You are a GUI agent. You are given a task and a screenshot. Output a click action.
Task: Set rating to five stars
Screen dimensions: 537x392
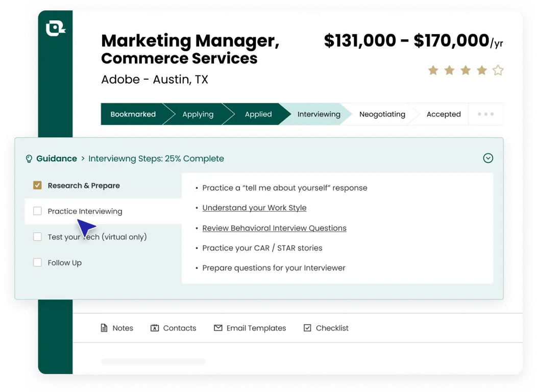click(498, 70)
